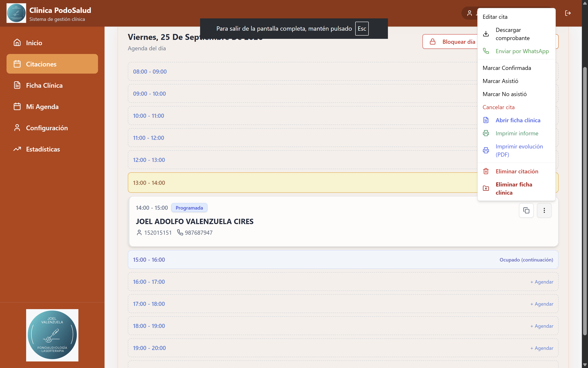Click the Mi Agenda calendar icon
The width and height of the screenshot is (588, 368).
17,106
